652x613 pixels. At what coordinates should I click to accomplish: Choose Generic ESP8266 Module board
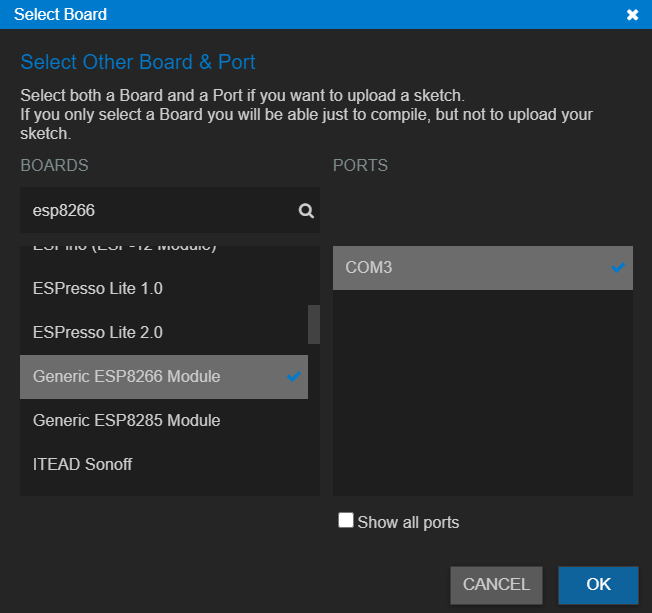pos(164,377)
